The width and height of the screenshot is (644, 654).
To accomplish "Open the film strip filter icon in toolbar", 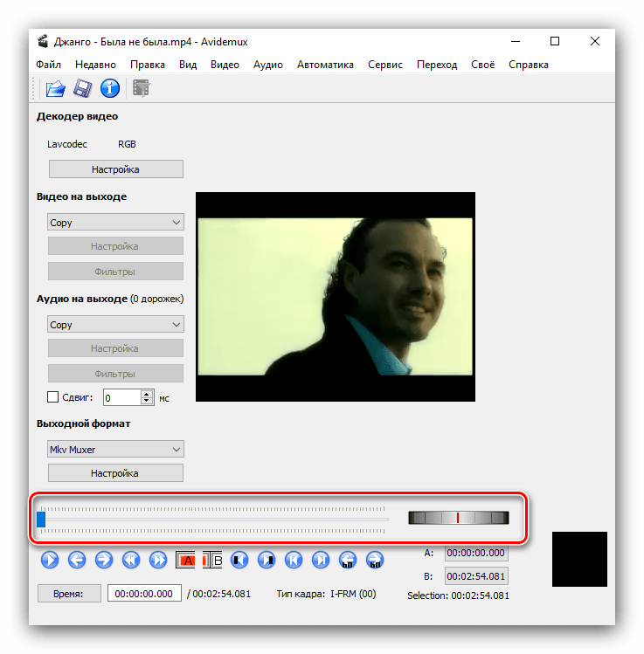I will pos(142,88).
